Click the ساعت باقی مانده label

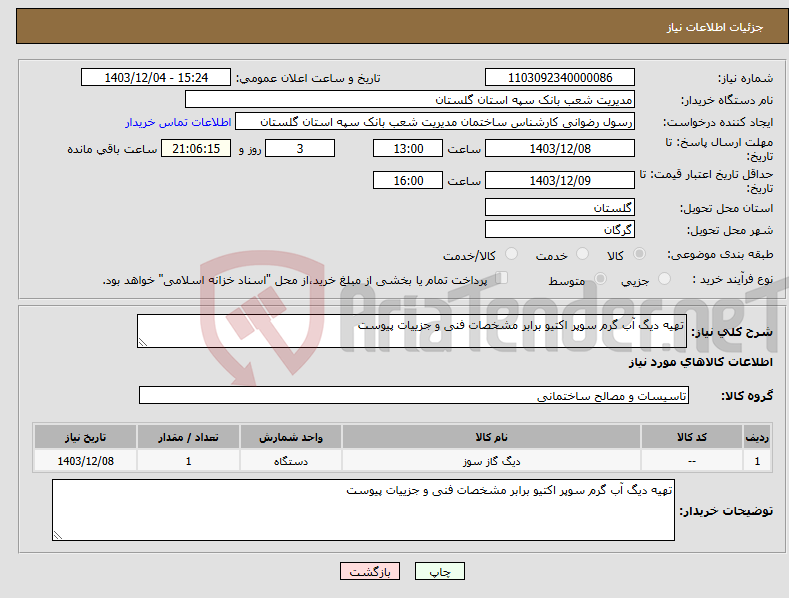(x=112, y=150)
